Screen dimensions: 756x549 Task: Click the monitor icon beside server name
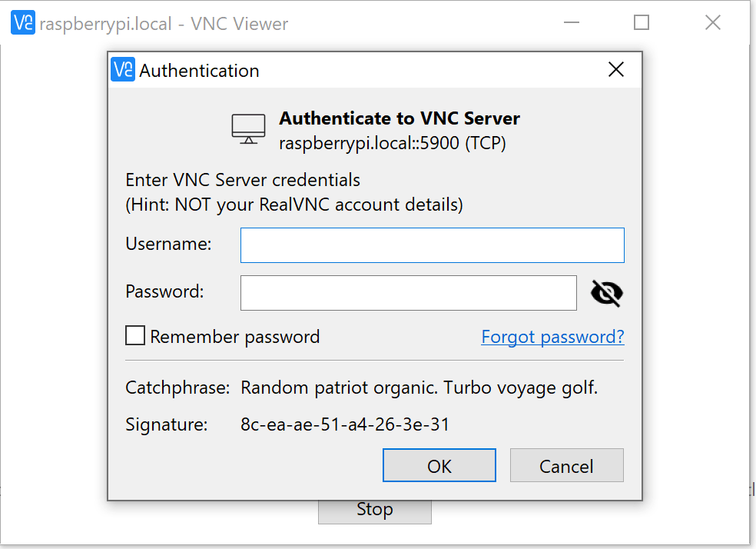pos(248,129)
